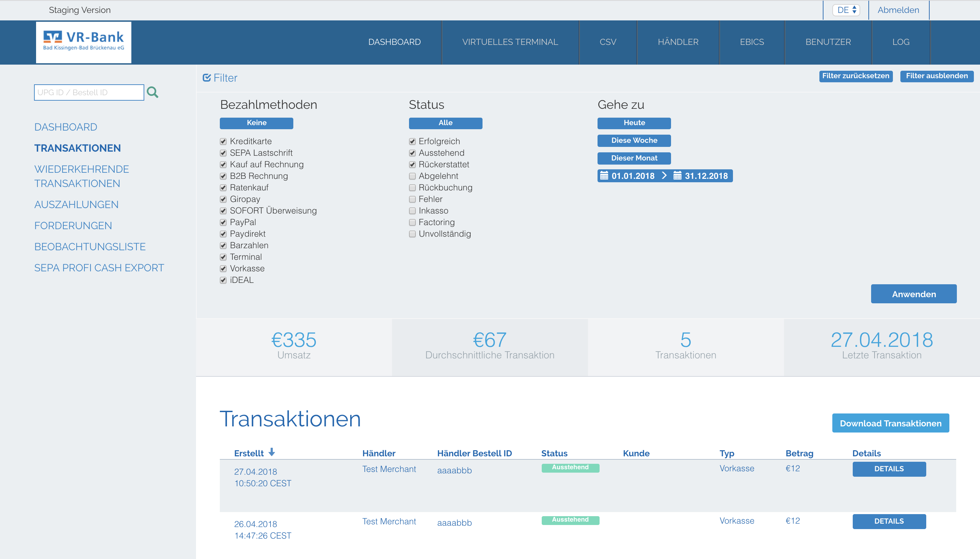Image resolution: width=980 pixels, height=559 pixels.
Task: Click the arrow between date range fields
Action: [x=664, y=175]
